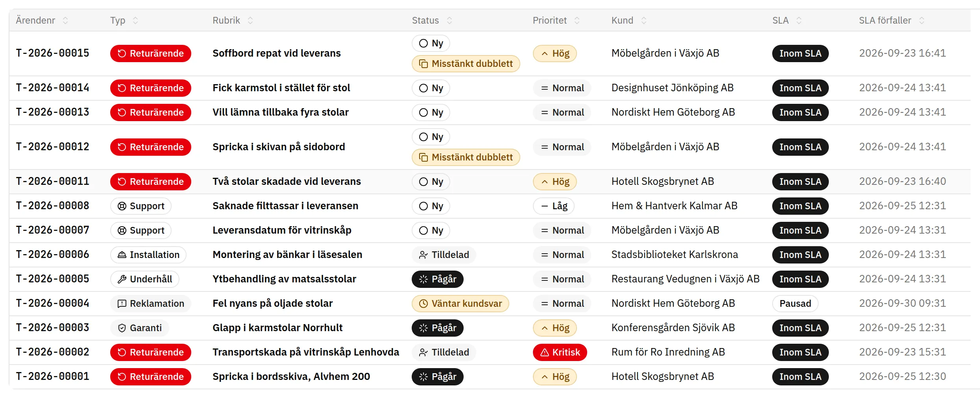Viewport: 980px width, 398px height.
Task: Open ticket T-2026-00001
Action: [53, 377]
